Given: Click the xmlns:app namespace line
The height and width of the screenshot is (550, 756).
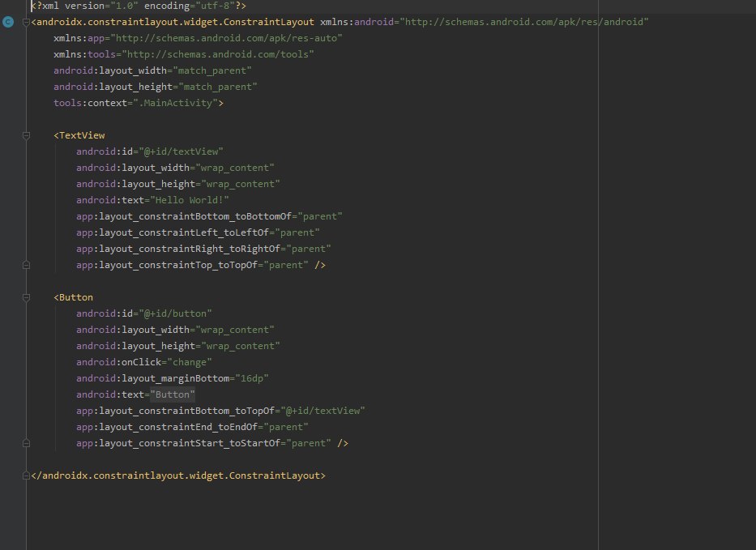Looking at the screenshot, I should tap(198, 38).
